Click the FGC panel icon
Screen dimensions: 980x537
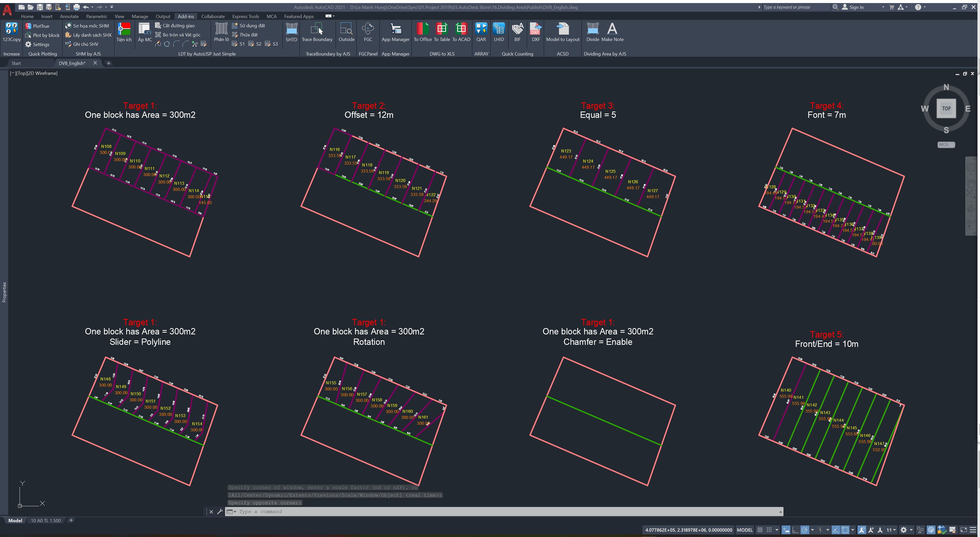(x=368, y=29)
